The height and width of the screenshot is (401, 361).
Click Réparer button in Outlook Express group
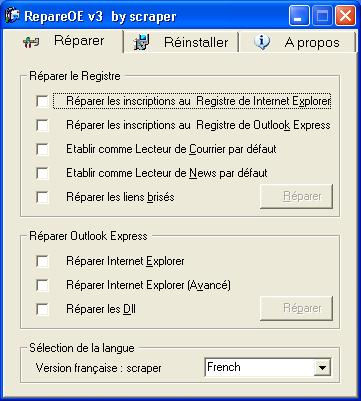coord(296,308)
